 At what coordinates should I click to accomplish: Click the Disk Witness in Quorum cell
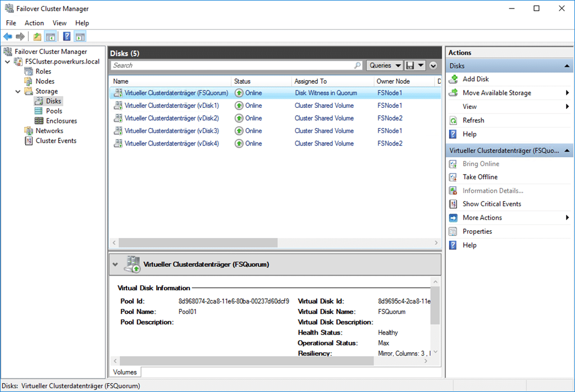click(326, 93)
